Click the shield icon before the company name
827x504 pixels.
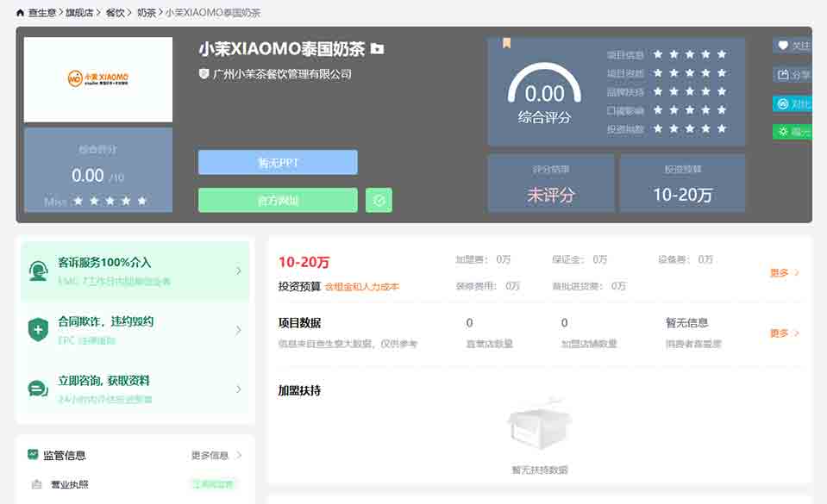(204, 74)
